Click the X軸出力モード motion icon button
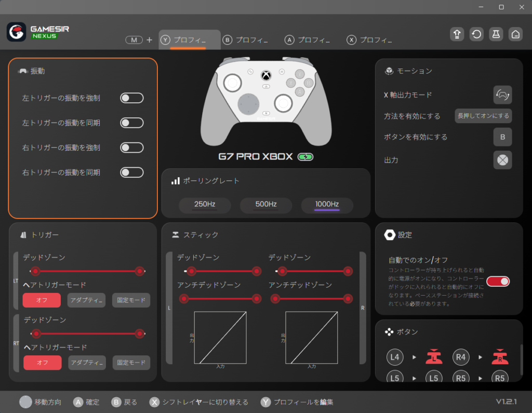532x413 pixels. pos(502,95)
